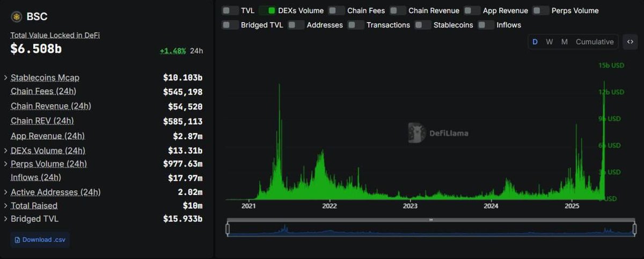Click the file icon in Download .csv

click(x=17, y=240)
